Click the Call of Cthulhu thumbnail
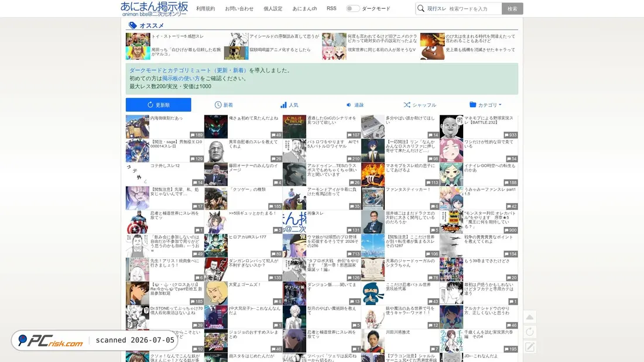644x362 pixels. (294, 127)
